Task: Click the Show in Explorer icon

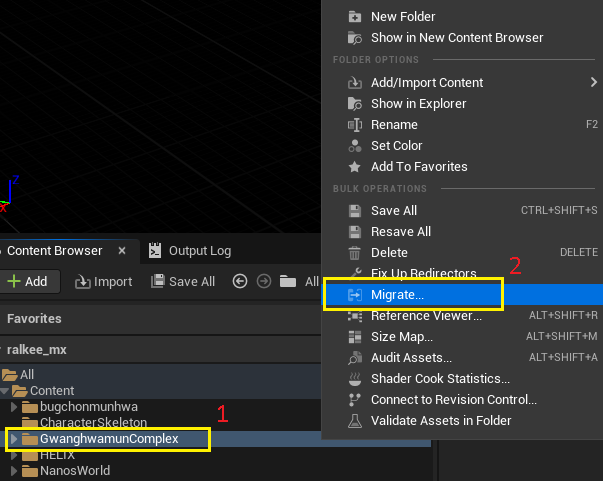Action: click(354, 104)
